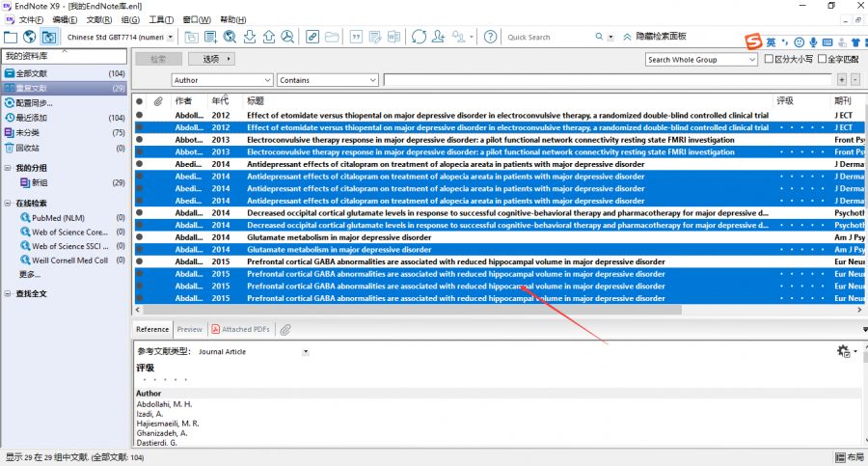
Task: Click the Return to Word Processor icon
Action: [393, 37]
